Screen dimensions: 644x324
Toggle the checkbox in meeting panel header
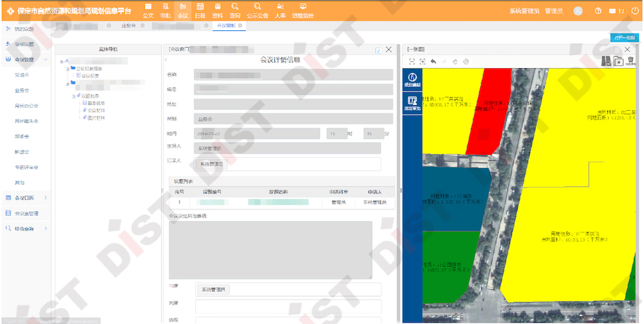pos(378,50)
